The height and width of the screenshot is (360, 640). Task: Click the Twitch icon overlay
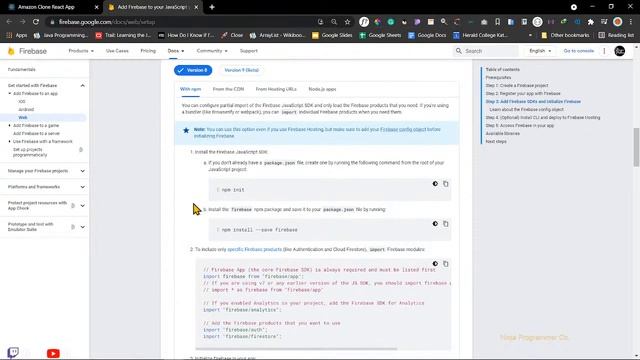tap(13, 352)
